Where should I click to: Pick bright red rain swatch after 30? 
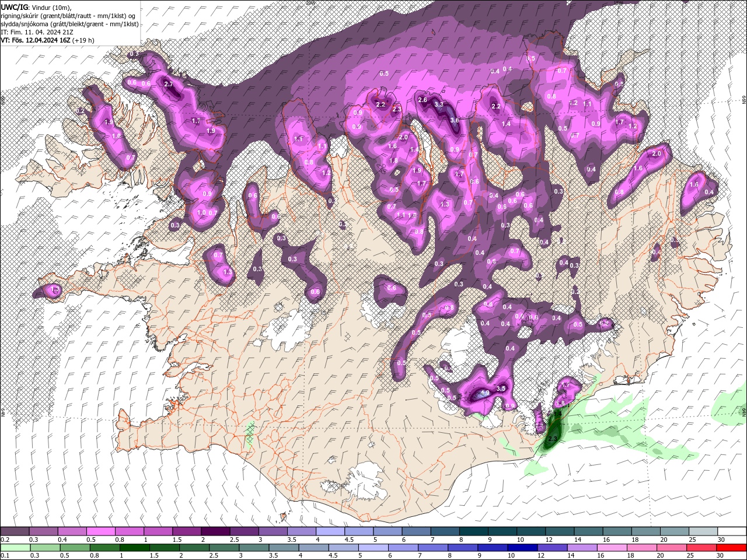[x=731, y=548]
